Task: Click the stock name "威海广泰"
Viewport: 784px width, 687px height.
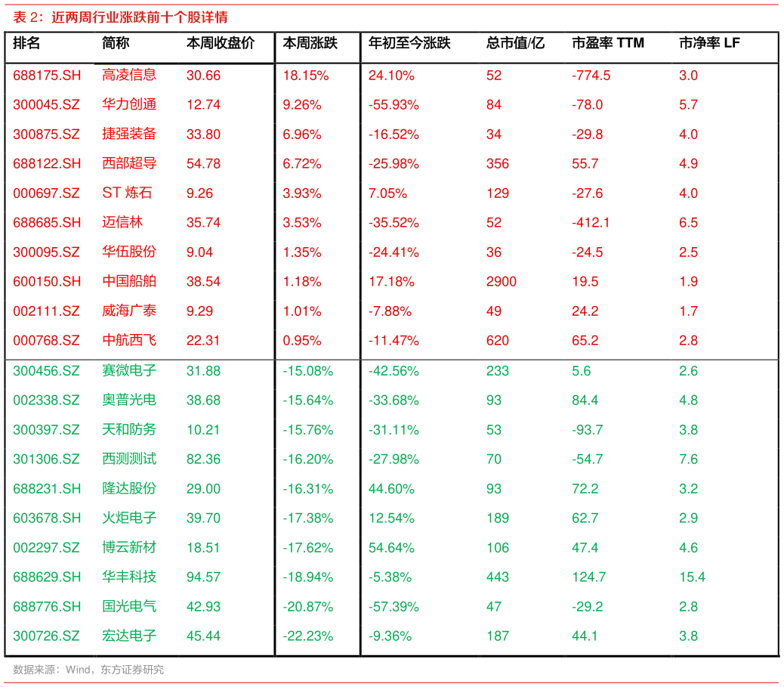Action: coord(129,310)
